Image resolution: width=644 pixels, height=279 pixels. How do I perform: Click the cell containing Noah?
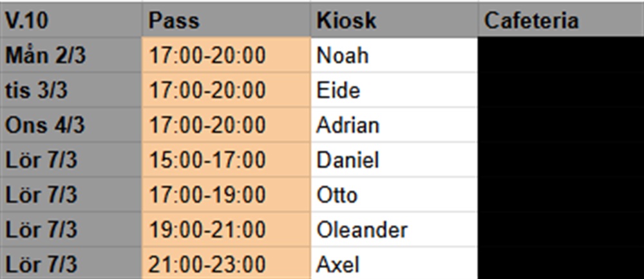point(393,55)
